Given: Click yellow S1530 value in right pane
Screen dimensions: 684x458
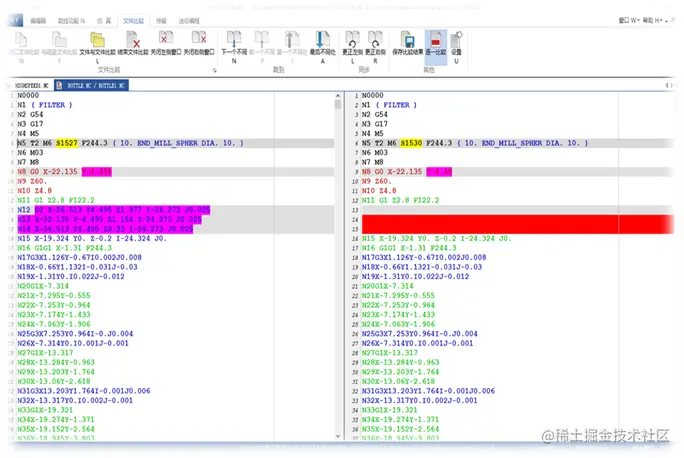Looking at the screenshot, I should click(411, 143).
